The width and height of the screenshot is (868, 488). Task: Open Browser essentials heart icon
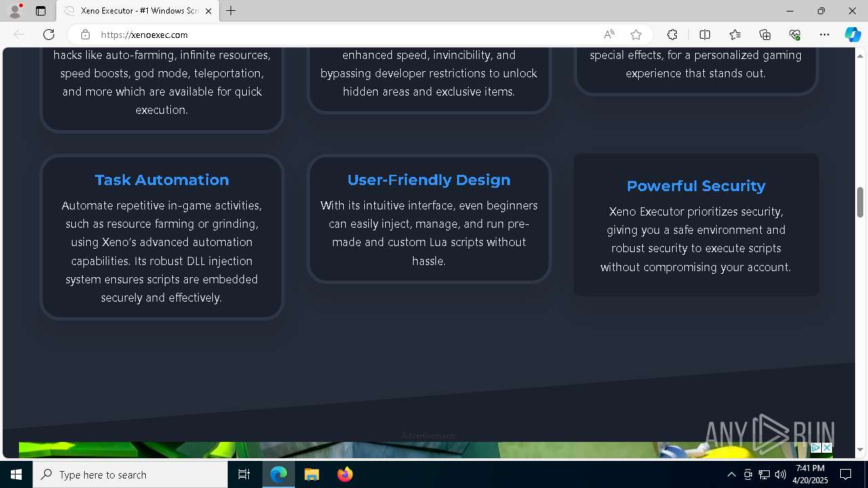pos(795,35)
